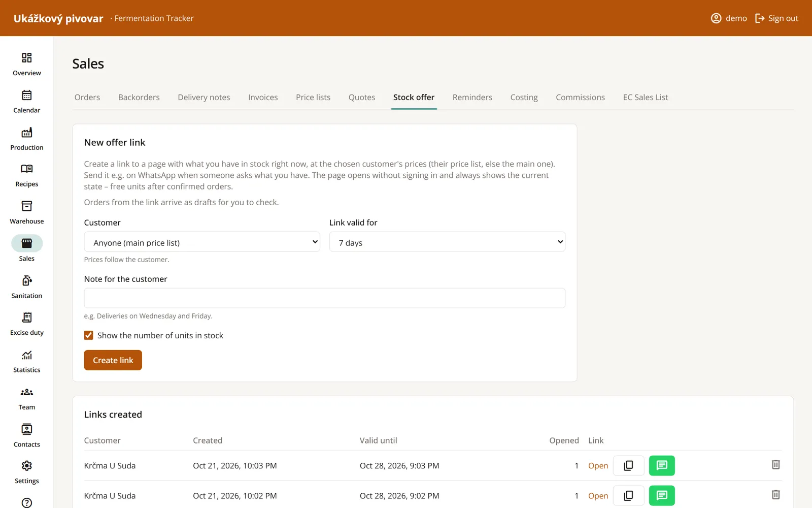The height and width of the screenshot is (508, 812).
Task: Focus the Note for the customer field
Action: click(x=325, y=298)
